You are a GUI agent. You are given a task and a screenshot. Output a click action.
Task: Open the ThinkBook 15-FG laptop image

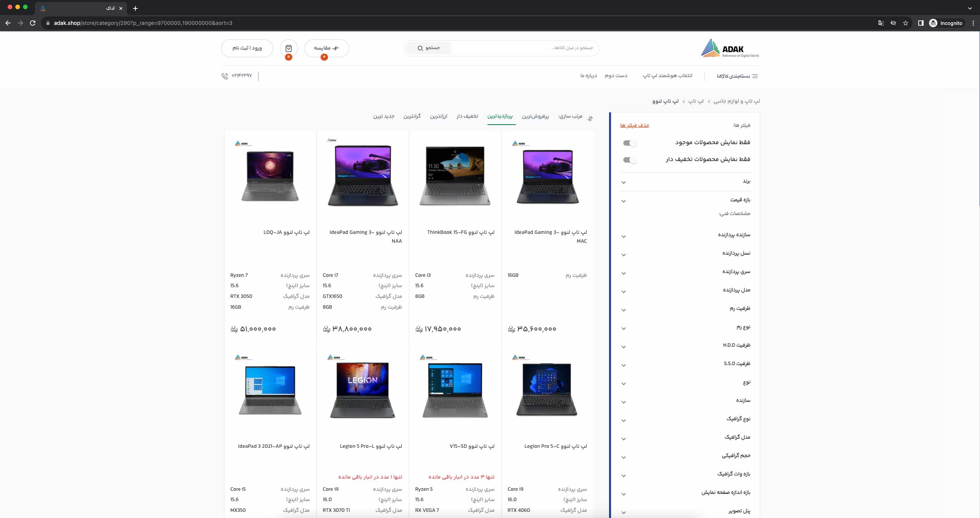[x=455, y=176]
